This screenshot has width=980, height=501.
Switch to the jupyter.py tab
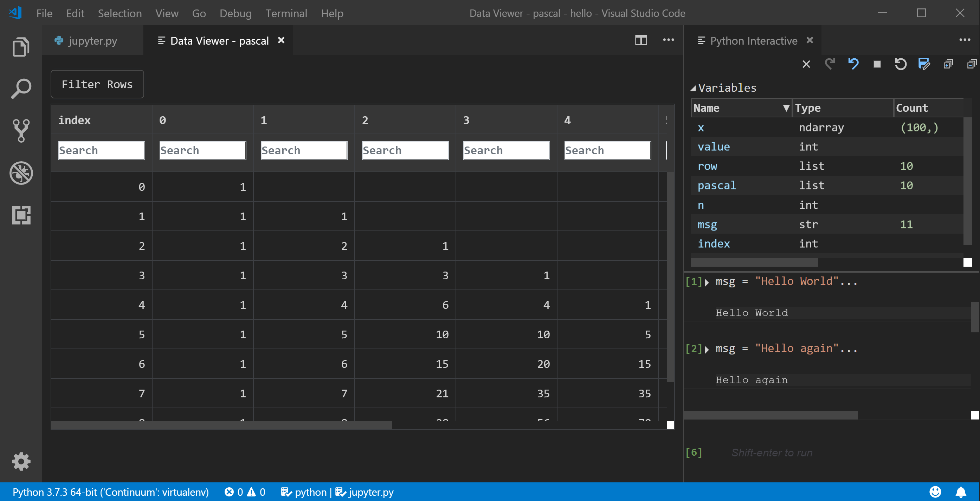tap(92, 41)
